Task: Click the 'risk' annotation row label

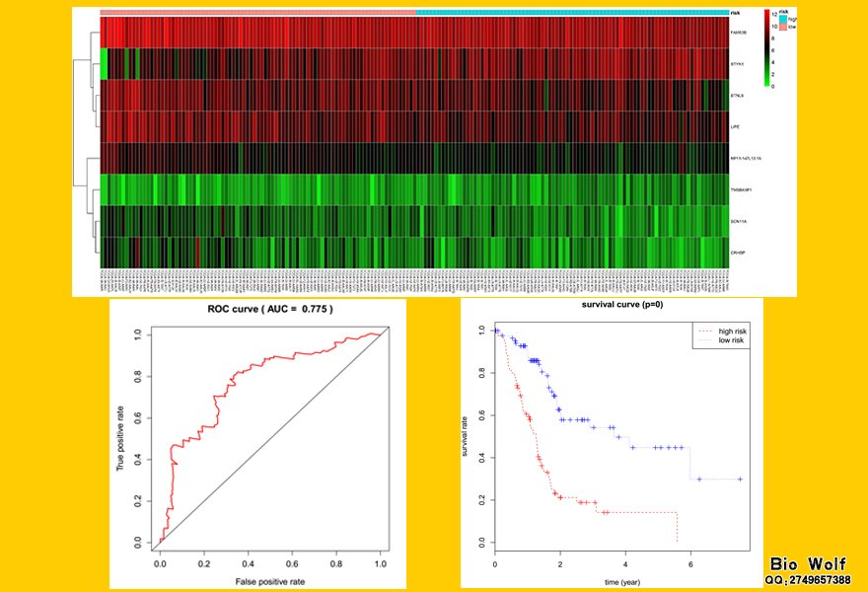Action: (735, 12)
